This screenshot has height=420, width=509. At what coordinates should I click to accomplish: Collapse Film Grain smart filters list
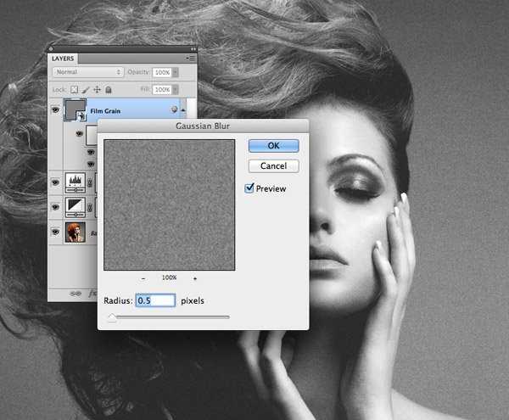point(184,110)
